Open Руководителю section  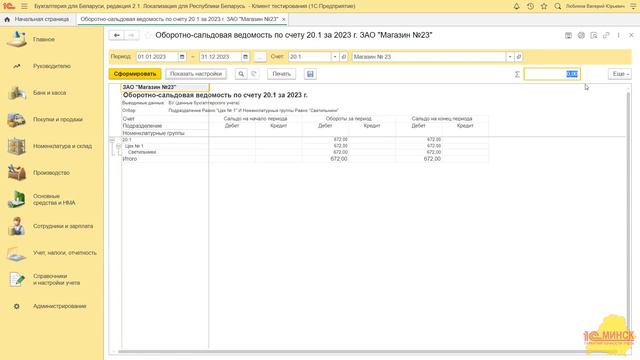click(x=51, y=66)
